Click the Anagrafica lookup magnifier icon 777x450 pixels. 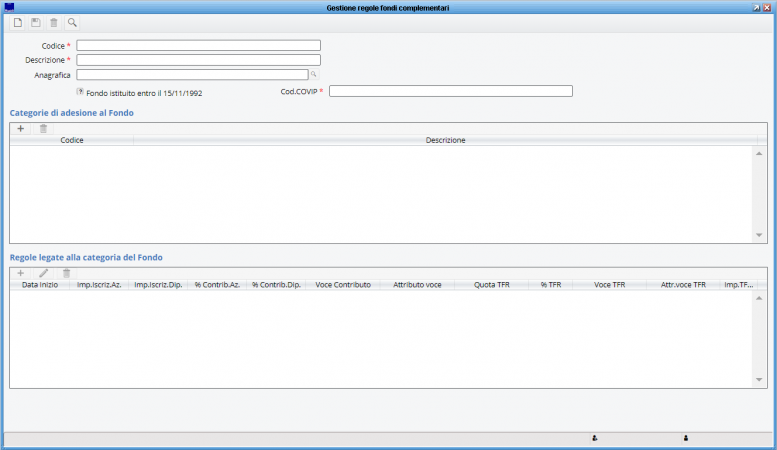tap(314, 74)
